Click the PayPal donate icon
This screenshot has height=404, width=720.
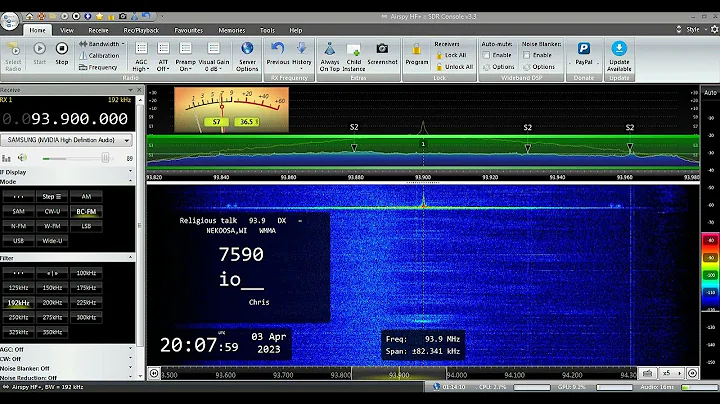584,48
